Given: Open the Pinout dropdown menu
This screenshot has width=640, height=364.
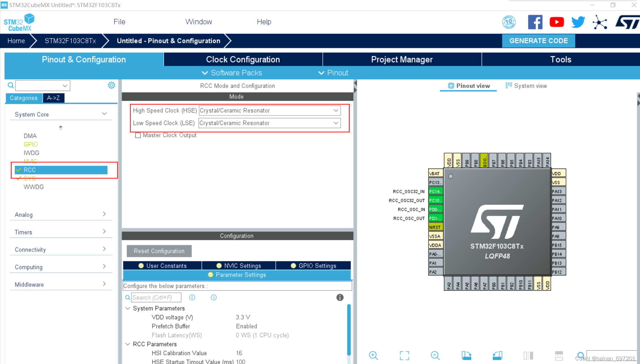Looking at the screenshot, I should click(333, 73).
